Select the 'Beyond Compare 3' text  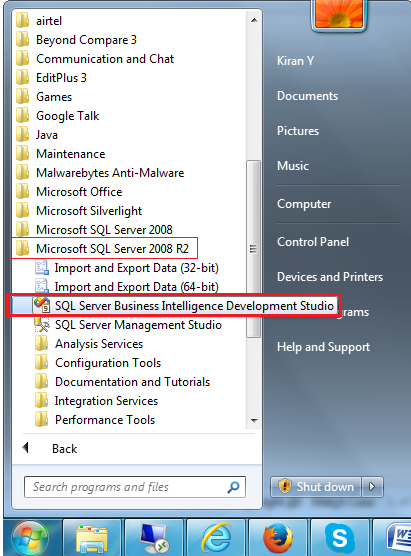point(86,40)
